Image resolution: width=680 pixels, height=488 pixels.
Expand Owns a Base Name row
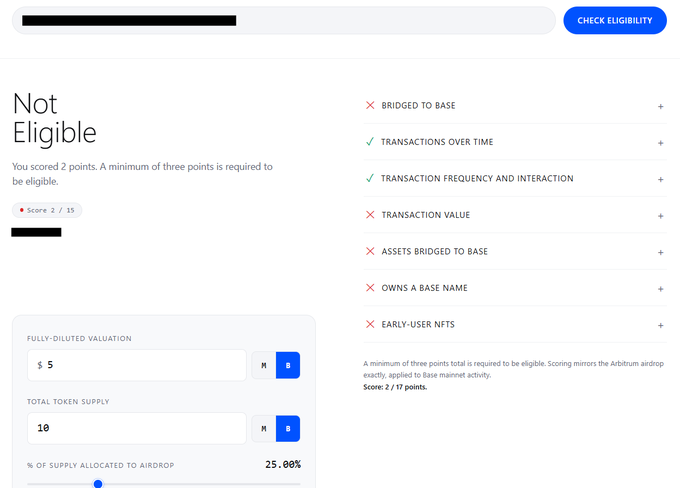point(660,288)
